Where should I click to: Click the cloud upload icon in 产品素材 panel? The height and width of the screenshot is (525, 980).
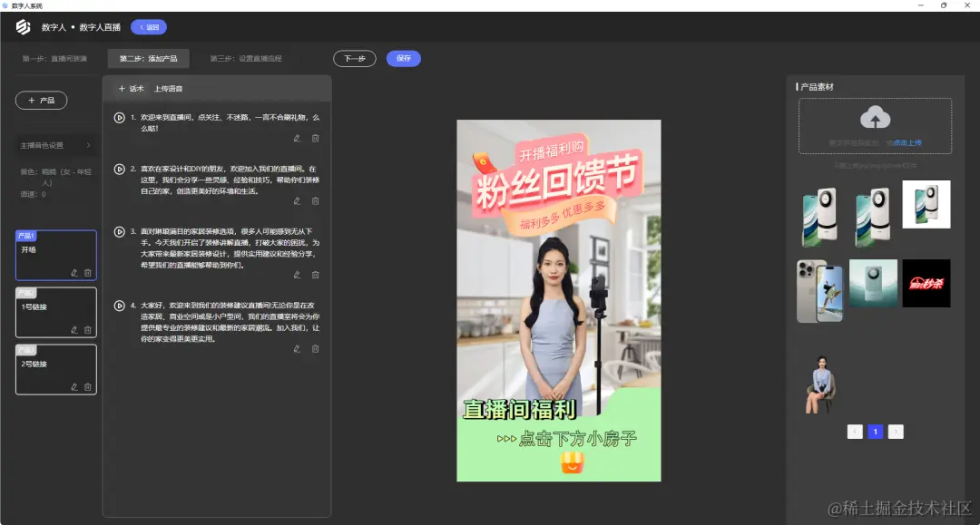(874, 116)
